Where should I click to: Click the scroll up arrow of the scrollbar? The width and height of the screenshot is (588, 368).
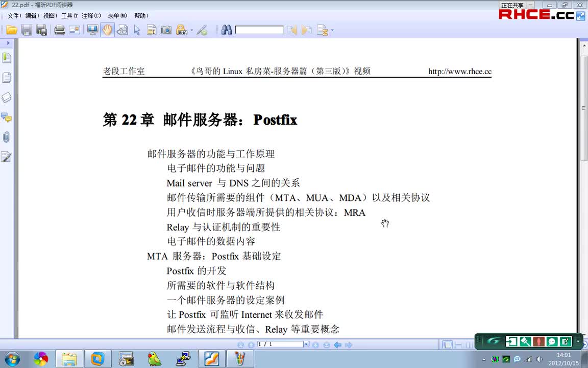tap(584, 45)
